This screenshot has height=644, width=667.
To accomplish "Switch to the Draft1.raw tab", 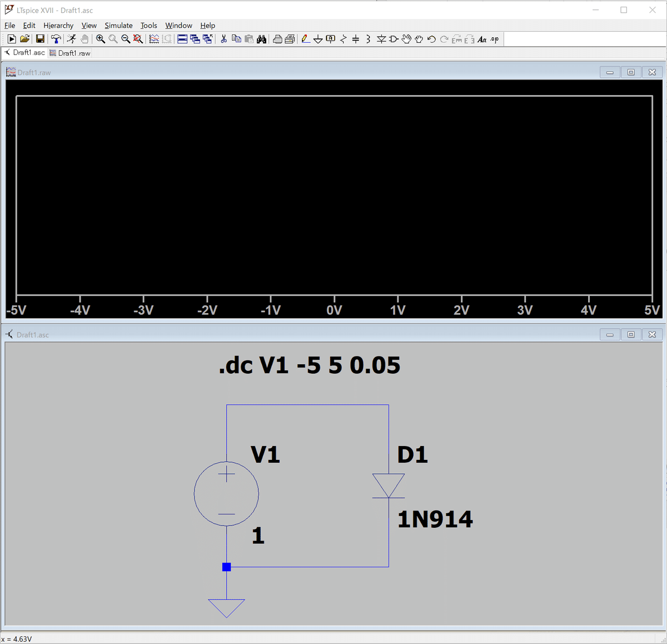I will (70, 53).
